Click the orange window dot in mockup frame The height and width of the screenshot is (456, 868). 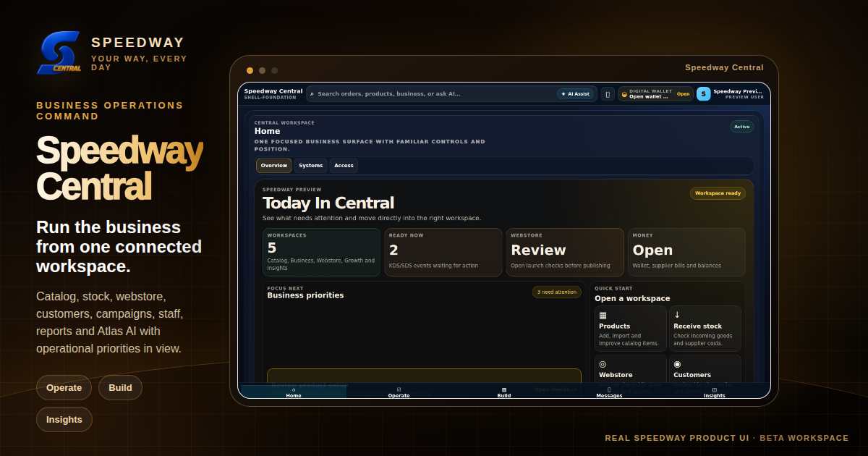tap(250, 71)
